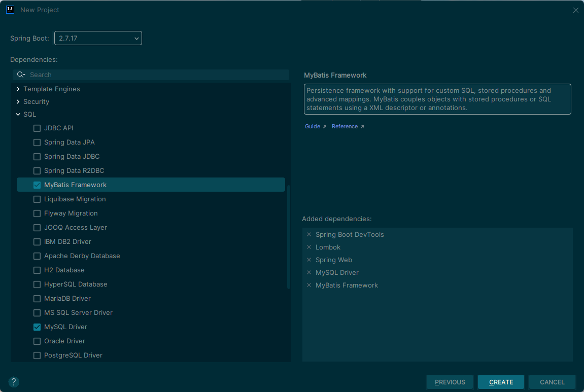This screenshot has height=392, width=584.
Task: Click the Cancel button
Action: pyautogui.click(x=552, y=382)
